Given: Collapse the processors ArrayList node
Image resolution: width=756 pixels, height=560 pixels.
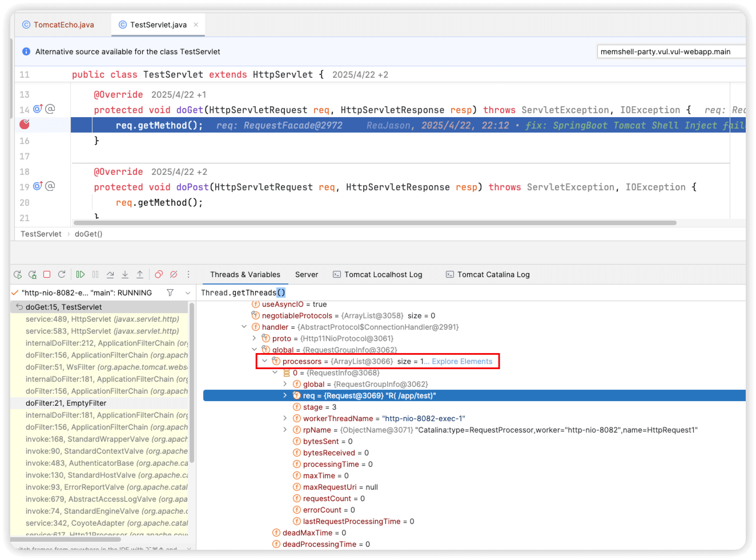Looking at the screenshot, I should click(265, 361).
